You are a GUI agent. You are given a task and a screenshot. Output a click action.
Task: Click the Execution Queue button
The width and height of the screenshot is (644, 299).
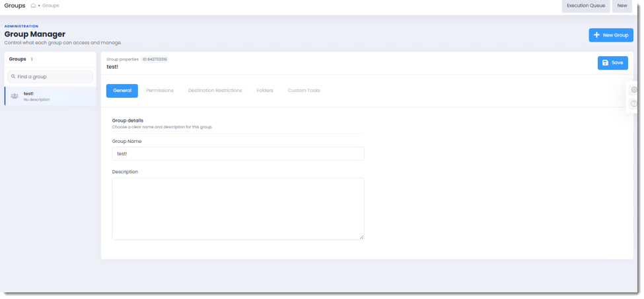586,6
